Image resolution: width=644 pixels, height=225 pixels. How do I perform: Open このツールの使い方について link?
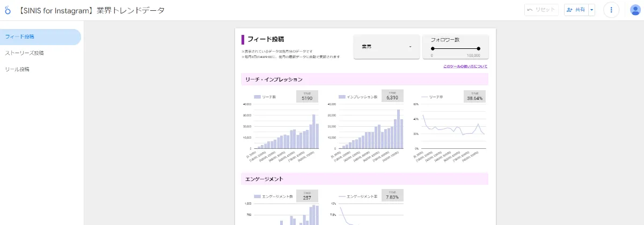click(465, 67)
